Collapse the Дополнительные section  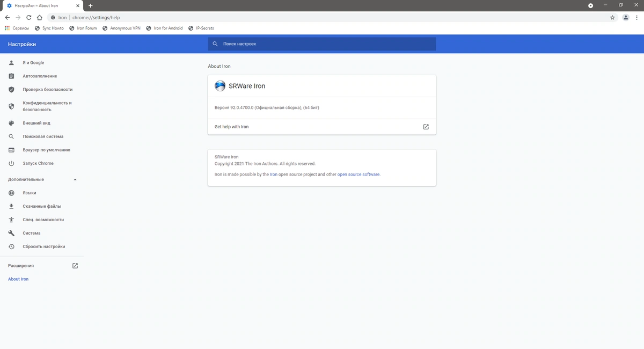[42, 179]
